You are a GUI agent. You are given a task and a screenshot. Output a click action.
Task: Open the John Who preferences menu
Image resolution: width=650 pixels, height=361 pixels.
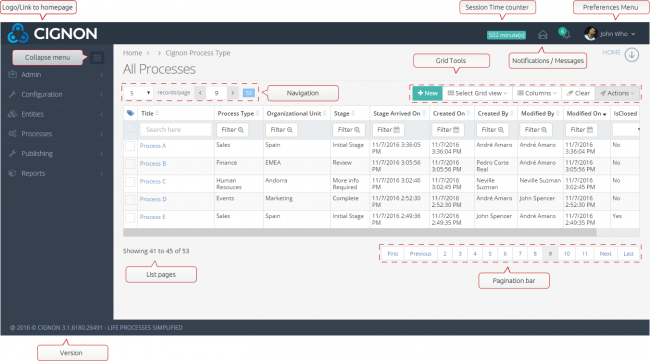[x=610, y=34]
